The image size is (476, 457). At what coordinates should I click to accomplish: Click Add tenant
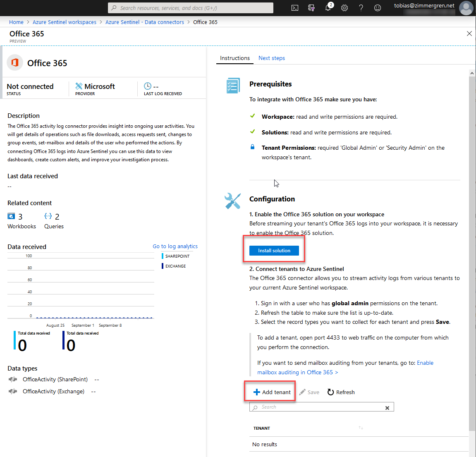coord(272,392)
